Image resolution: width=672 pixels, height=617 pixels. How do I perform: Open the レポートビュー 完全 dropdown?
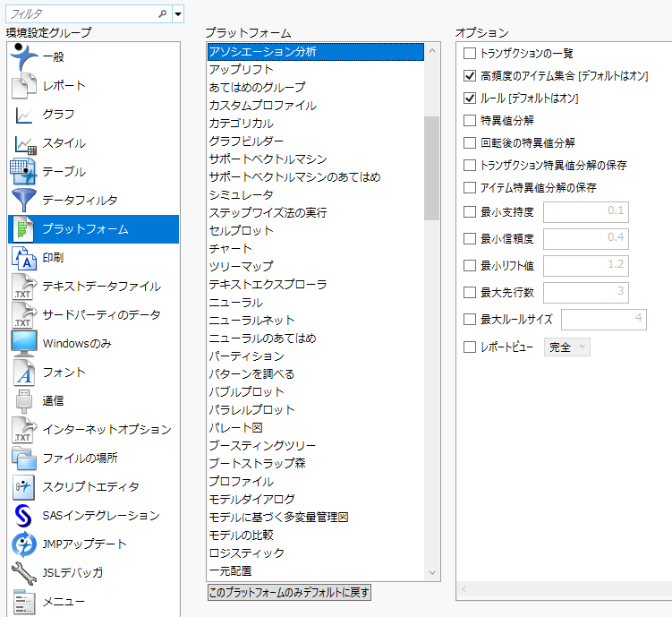(566, 347)
